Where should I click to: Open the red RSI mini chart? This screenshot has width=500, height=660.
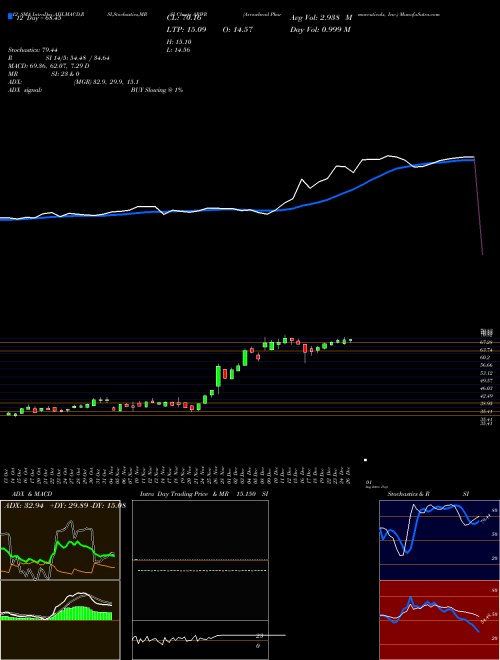pos(439,620)
